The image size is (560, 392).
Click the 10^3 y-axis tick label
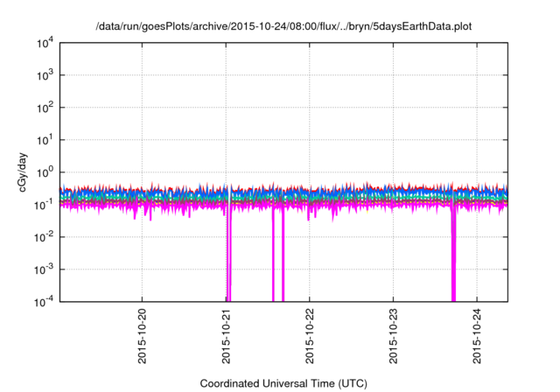45,74
